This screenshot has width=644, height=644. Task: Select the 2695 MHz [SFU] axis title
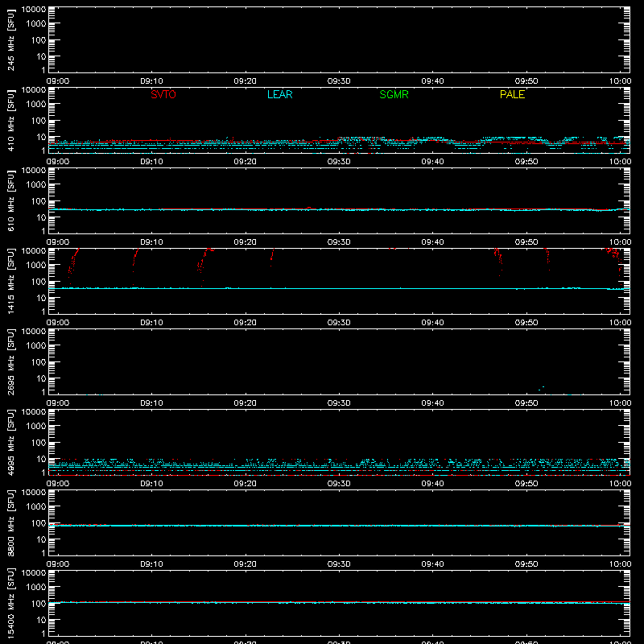10,361
